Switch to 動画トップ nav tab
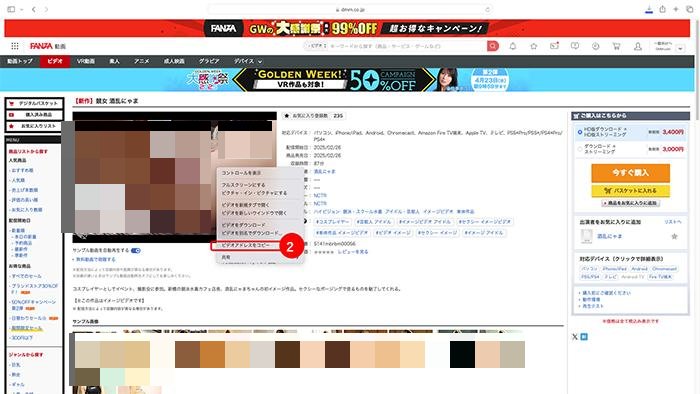Screen dimensions: 700x394 click(20, 61)
